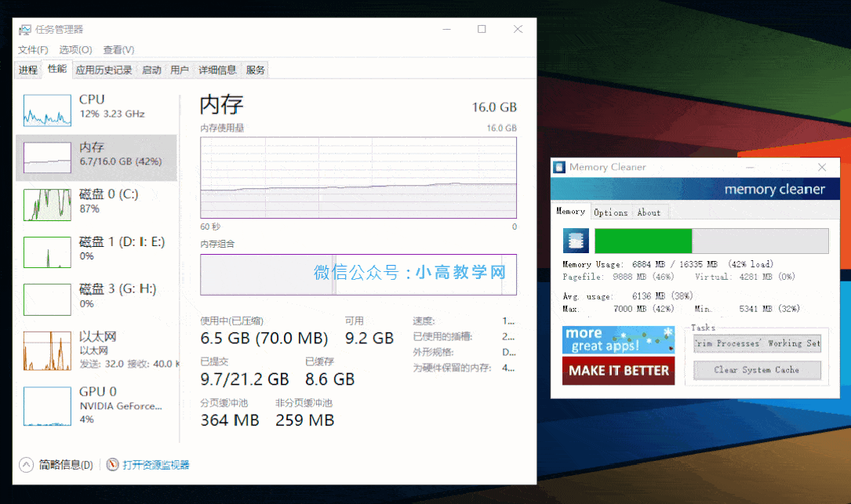Switch to the About tab

pyautogui.click(x=649, y=212)
